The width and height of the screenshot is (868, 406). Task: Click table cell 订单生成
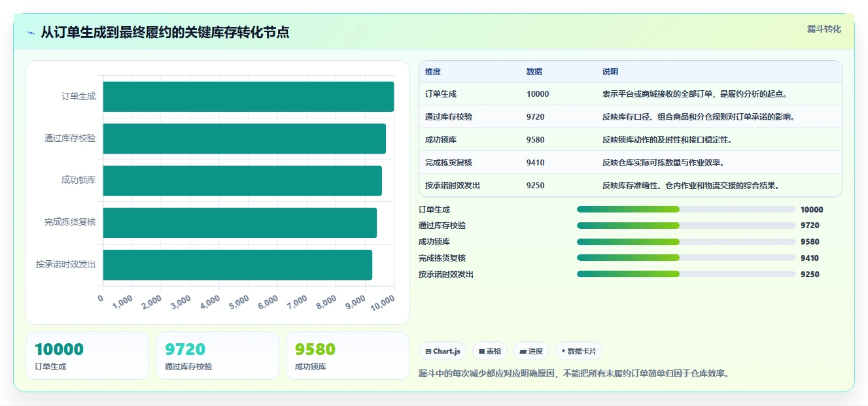point(441,94)
